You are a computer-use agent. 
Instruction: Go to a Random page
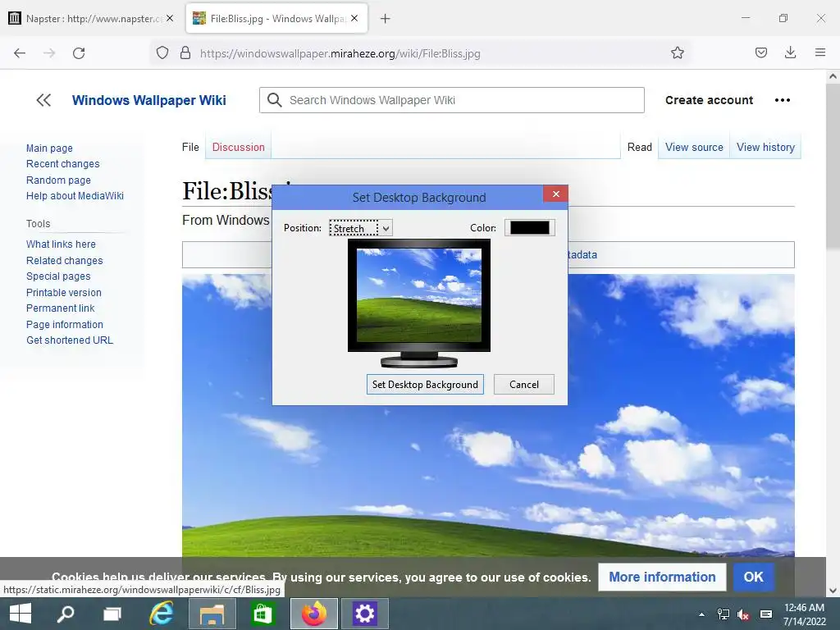point(58,180)
